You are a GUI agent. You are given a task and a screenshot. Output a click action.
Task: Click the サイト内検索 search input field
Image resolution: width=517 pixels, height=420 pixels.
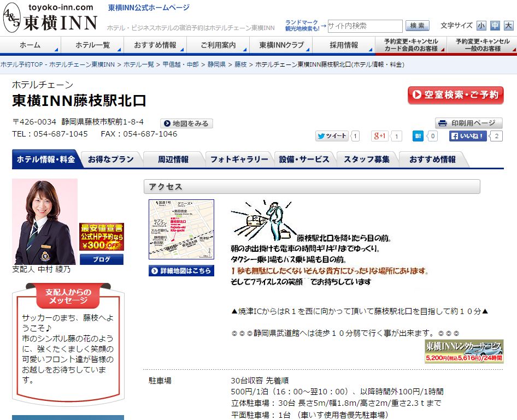pos(365,26)
